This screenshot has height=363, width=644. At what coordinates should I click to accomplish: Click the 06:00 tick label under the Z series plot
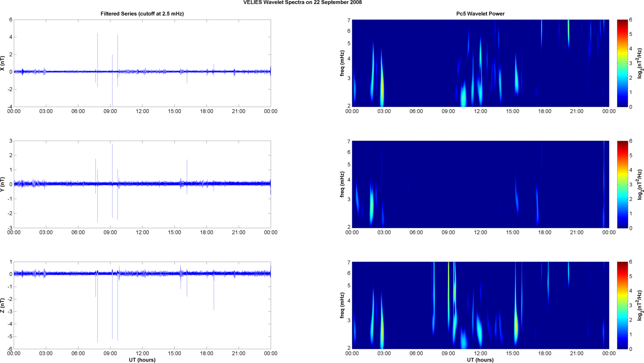point(78,353)
